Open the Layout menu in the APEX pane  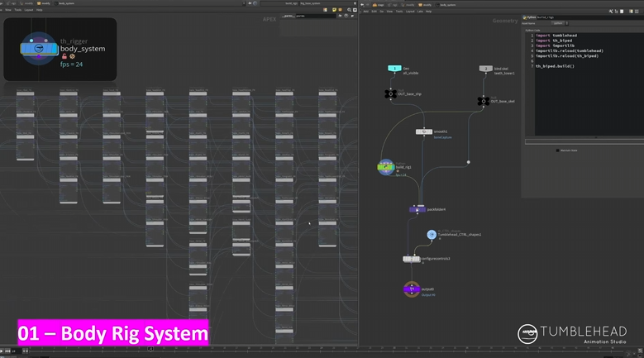click(29, 10)
